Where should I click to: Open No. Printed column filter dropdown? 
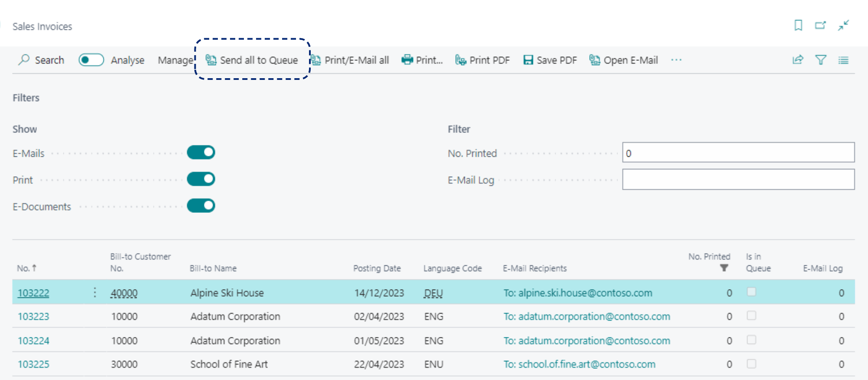724,268
